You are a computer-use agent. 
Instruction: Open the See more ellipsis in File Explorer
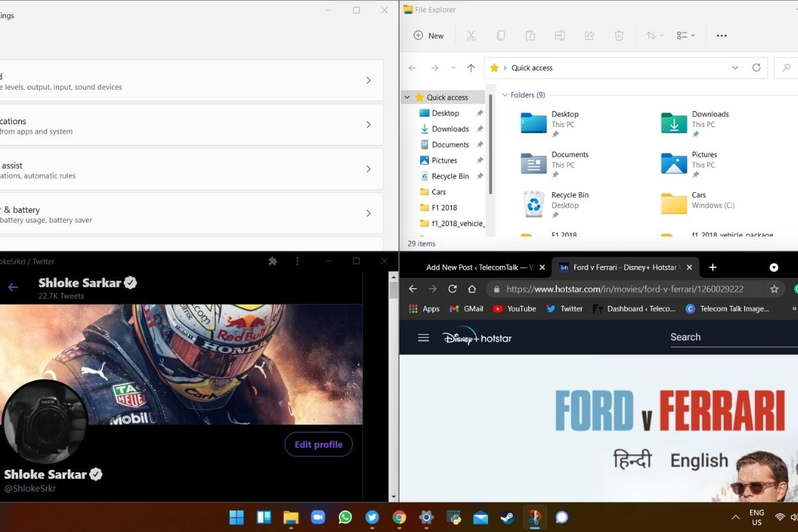point(722,36)
